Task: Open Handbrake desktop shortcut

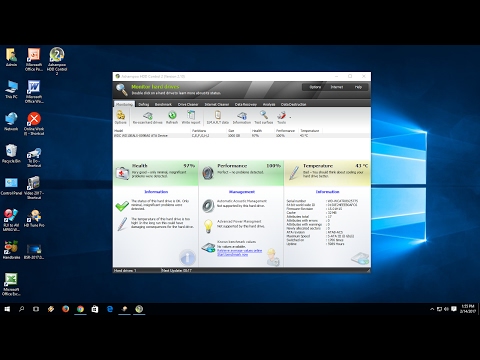Action: coord(11,250)
